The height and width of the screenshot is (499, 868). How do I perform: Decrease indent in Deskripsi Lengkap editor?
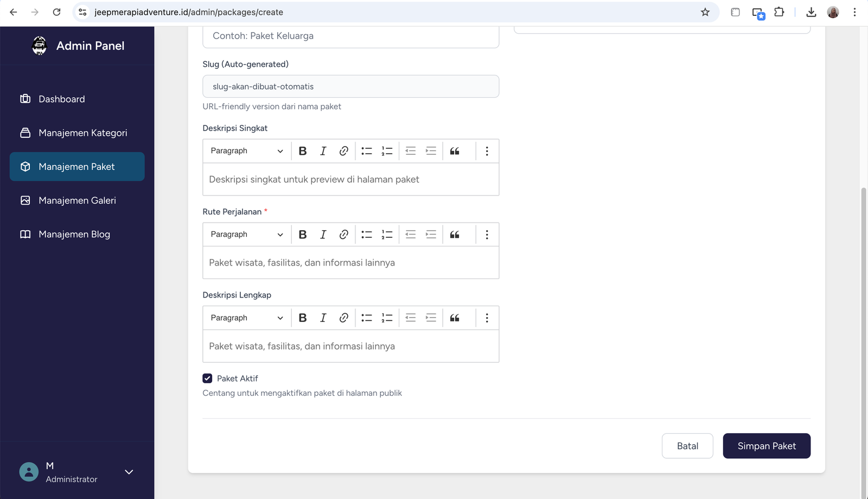point(411,318)
